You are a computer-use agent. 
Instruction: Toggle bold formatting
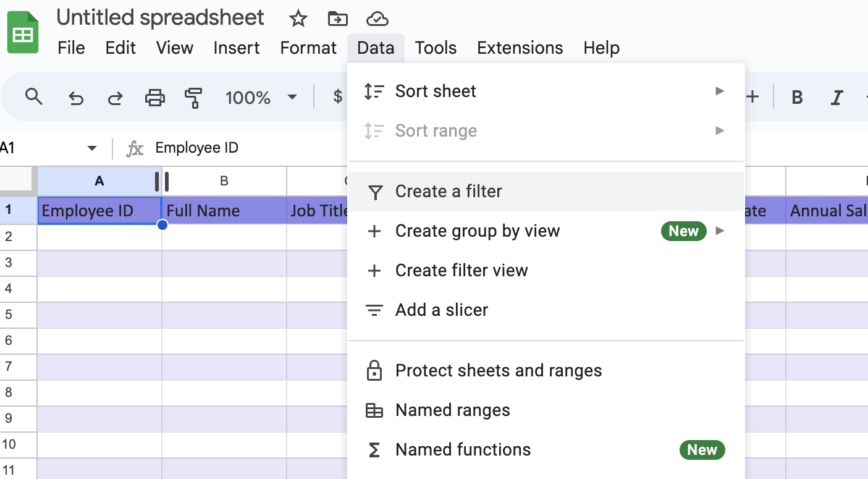[797, 97]
